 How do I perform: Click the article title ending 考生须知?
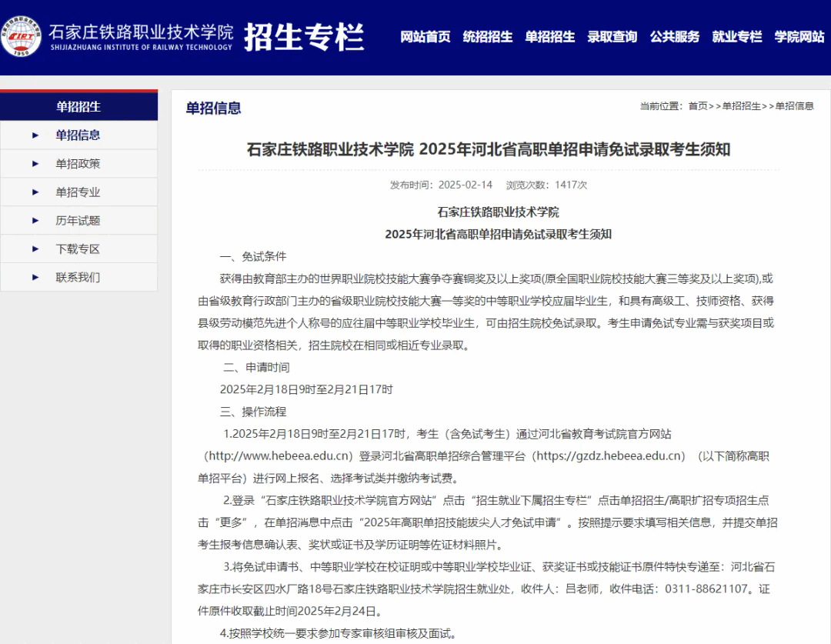(x=488, y=149)
